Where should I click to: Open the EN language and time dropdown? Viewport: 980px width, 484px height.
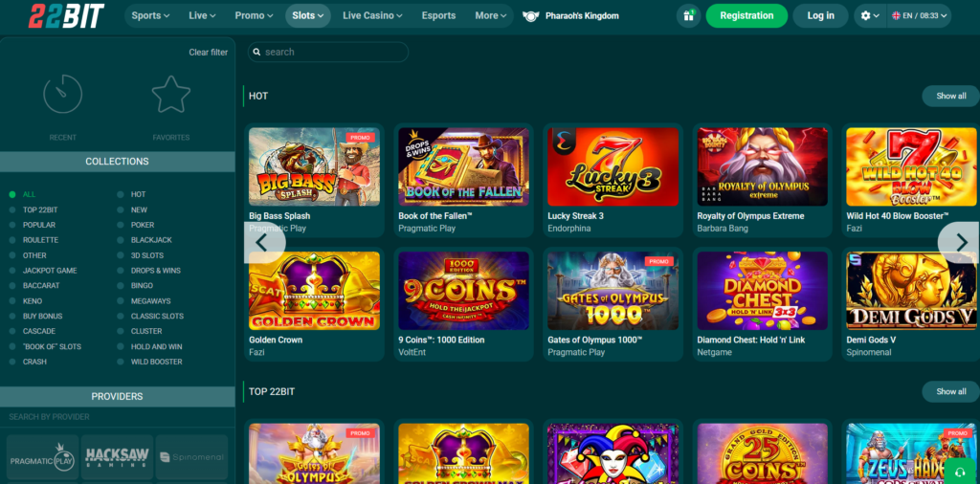coord(919,15)
